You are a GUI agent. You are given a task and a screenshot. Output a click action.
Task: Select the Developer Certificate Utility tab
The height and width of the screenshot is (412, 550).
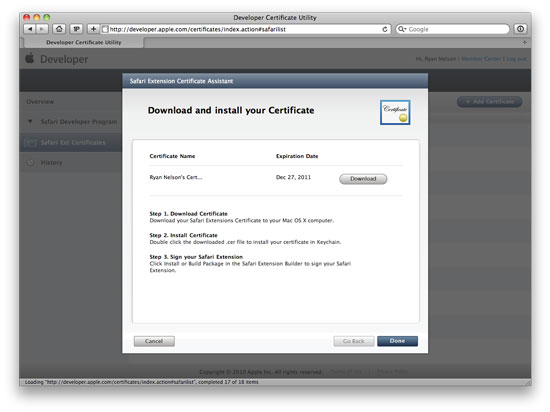(83, 42)
